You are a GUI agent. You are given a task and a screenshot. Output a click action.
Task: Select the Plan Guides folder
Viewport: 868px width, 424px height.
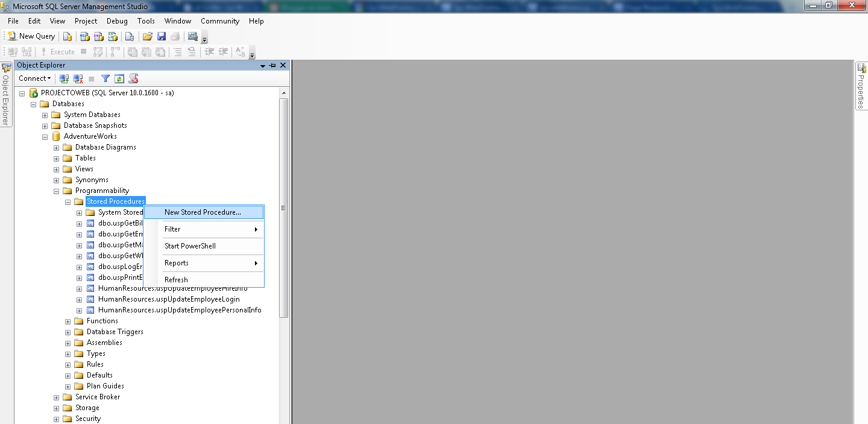(x=105, y=386)
